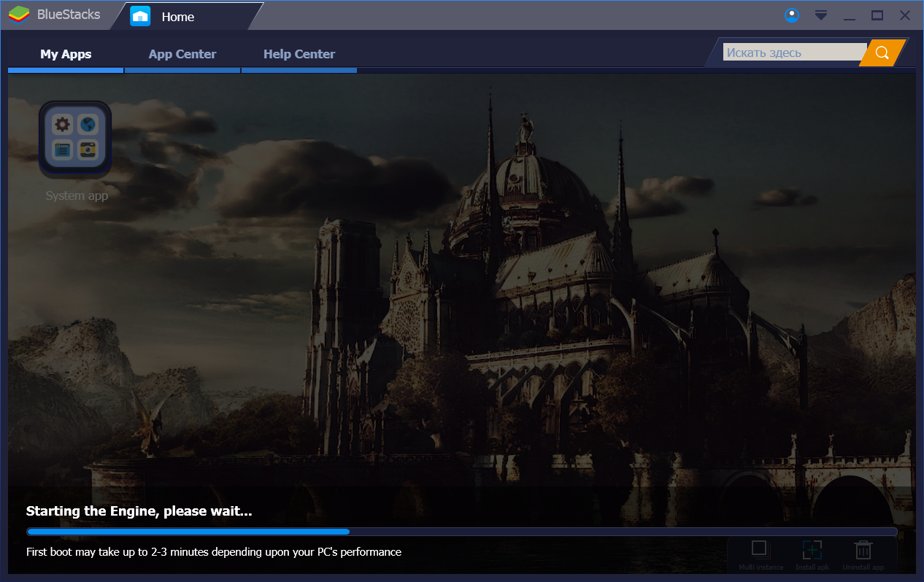Open the App Center tab
The height and width of the screenshot is (582, 924).
point(182,54)
